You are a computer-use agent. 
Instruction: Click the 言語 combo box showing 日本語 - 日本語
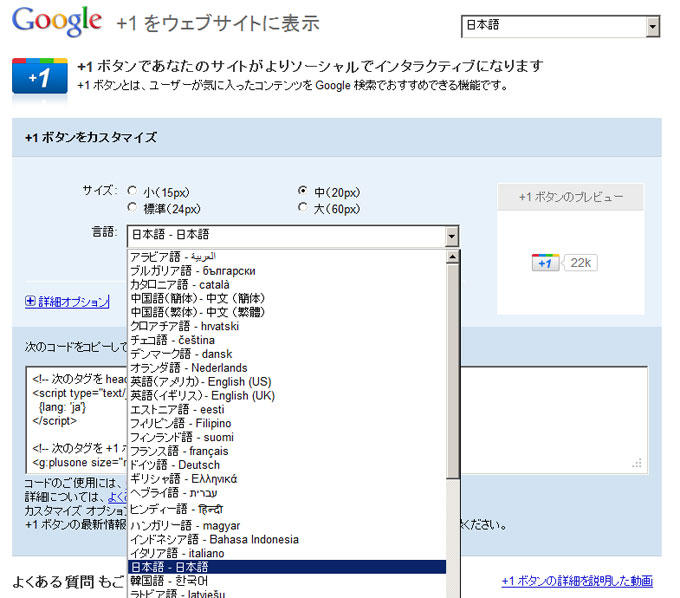[293, 236]
